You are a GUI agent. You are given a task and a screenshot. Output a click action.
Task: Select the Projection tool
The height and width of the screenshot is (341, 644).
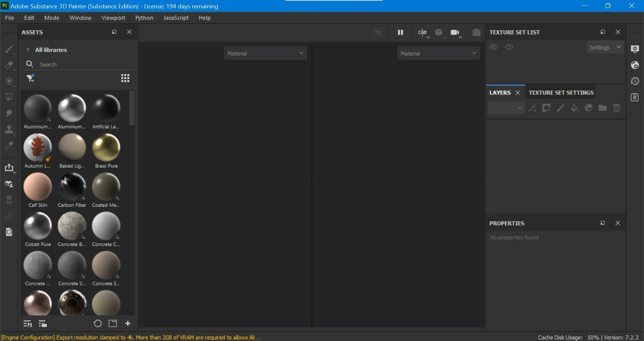click(x=9, y=81)
